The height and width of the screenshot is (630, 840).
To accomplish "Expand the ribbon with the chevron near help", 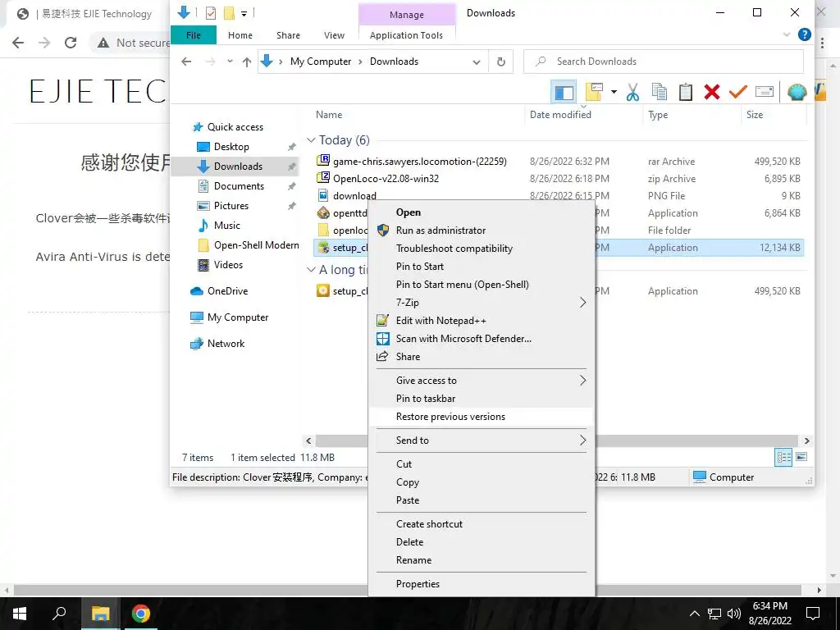I will tap(787, 34).
